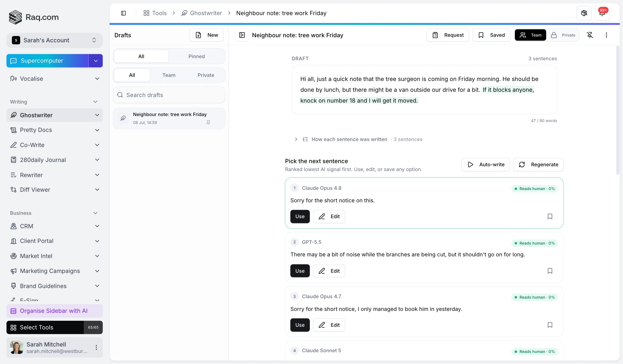Open the Neighbour note draft in list
Screen dimensions: 623x364
coord(169,119)
